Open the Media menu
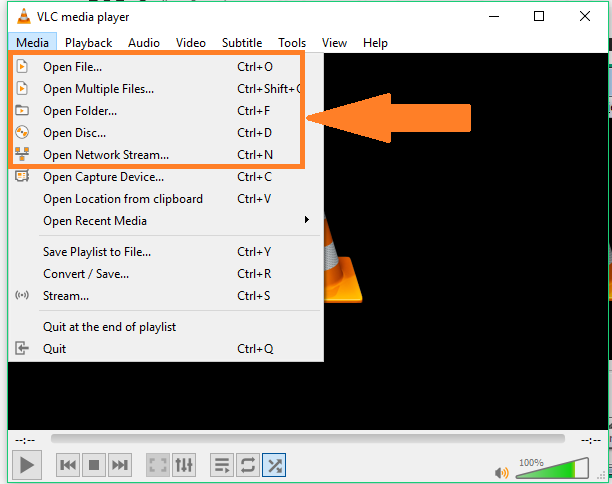Screen dimensions: 612x484 click(x=32, y=43)
